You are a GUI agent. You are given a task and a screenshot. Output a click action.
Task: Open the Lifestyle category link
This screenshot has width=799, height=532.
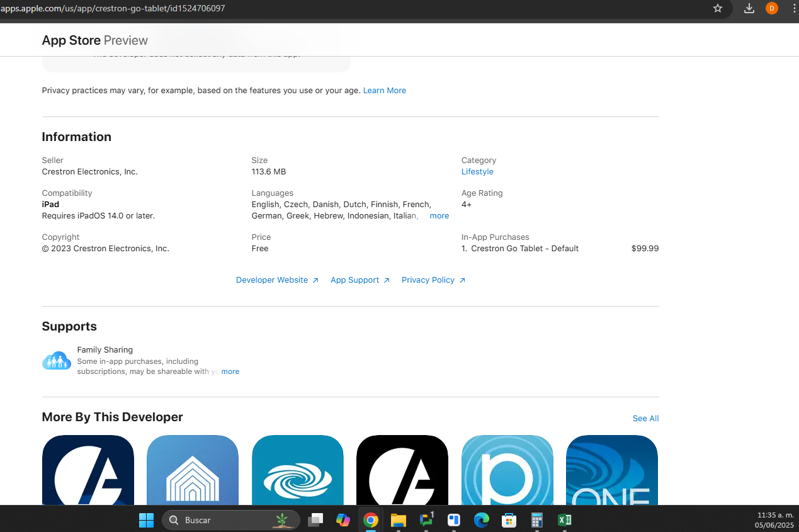click(x=477, y=172)
